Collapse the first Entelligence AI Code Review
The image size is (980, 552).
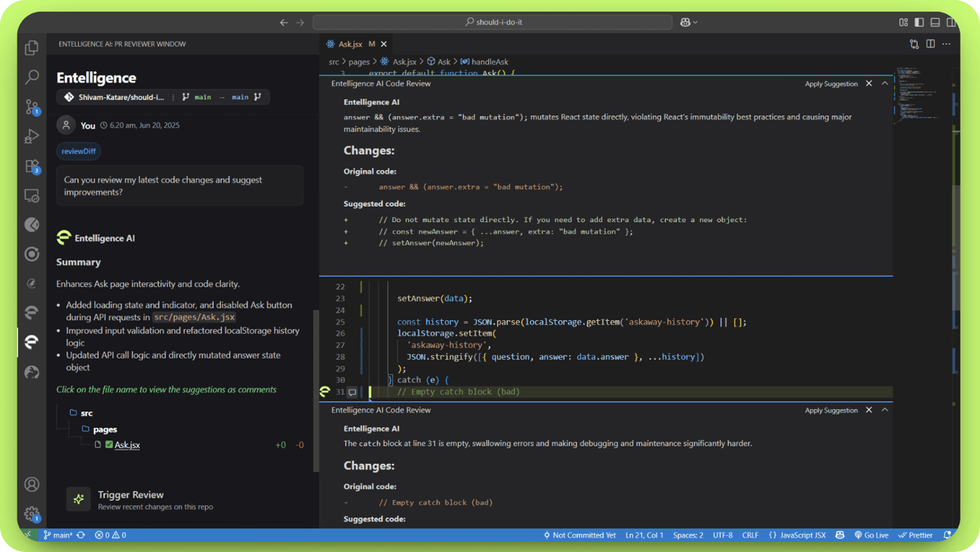pos(885,84)
